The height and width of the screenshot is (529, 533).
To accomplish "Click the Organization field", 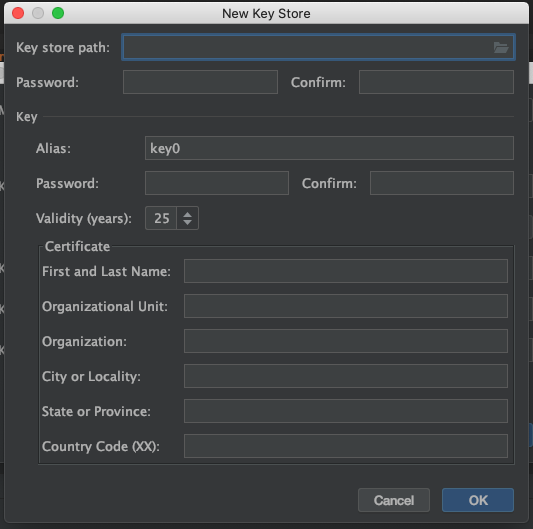I will click(346, 341).
